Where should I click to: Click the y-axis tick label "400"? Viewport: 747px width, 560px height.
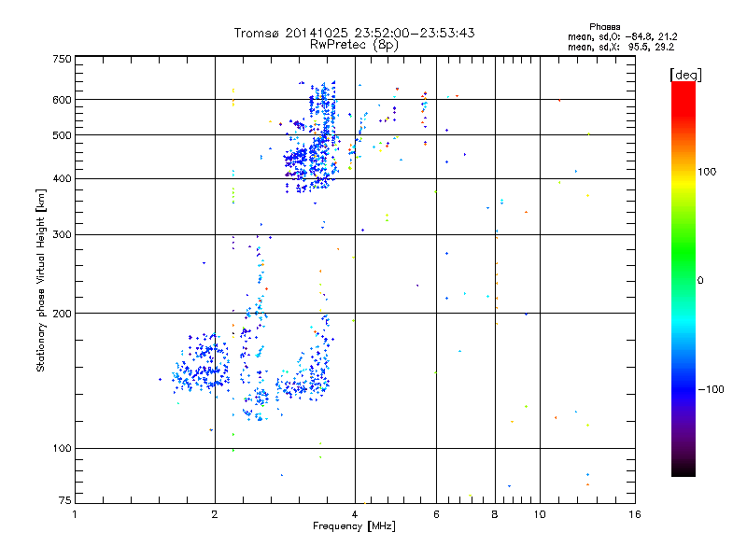coord(63,178)
